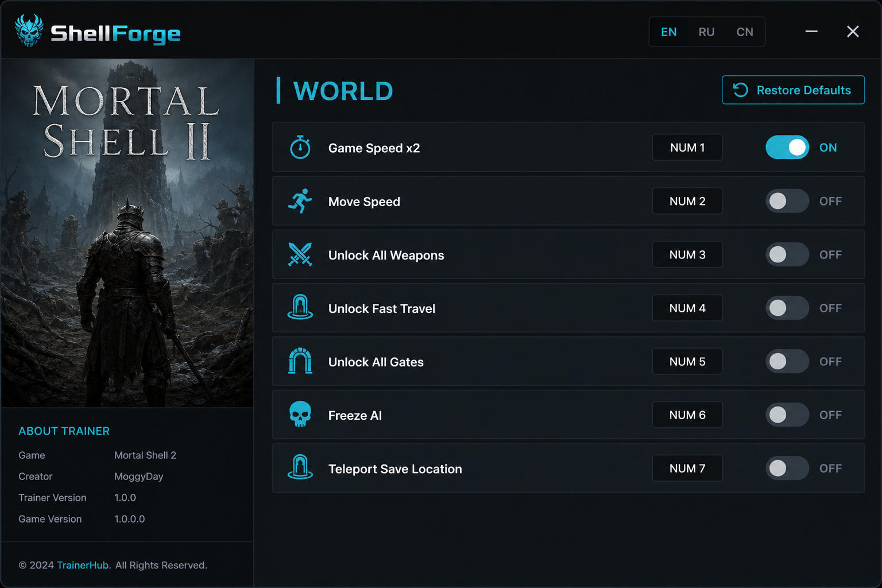Click the ON status text for Game Speed
This screenshot has width=882, height=588.
pyautogui.click(x=828, y=148)
